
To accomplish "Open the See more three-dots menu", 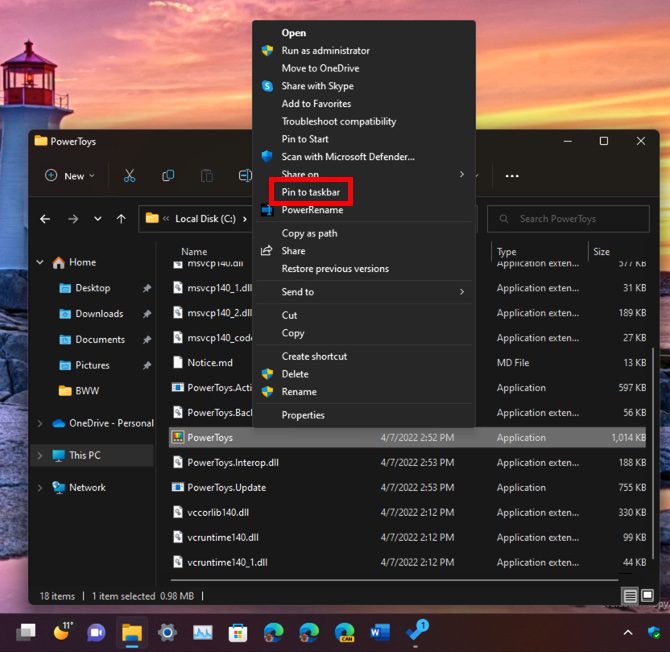I will (512, 176).
